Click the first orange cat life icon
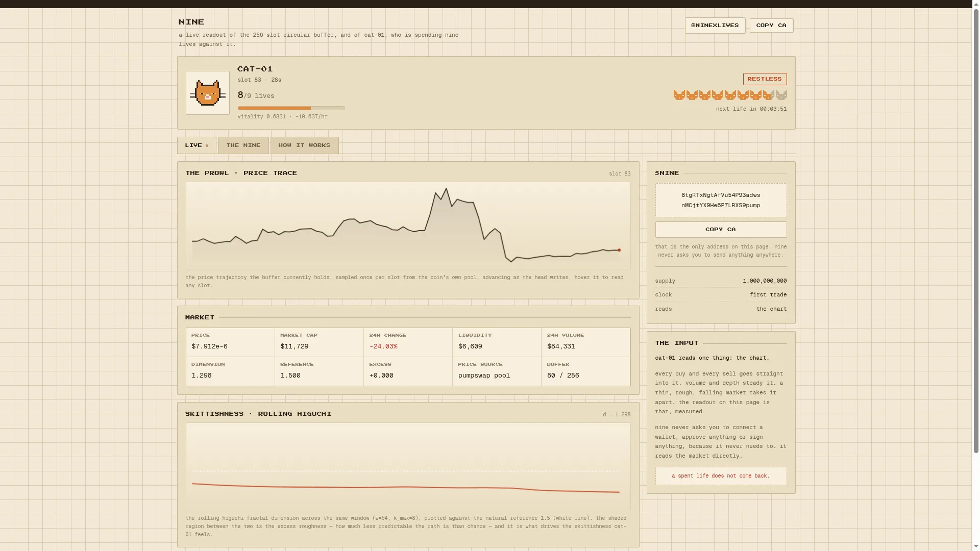 pos(679,95)
